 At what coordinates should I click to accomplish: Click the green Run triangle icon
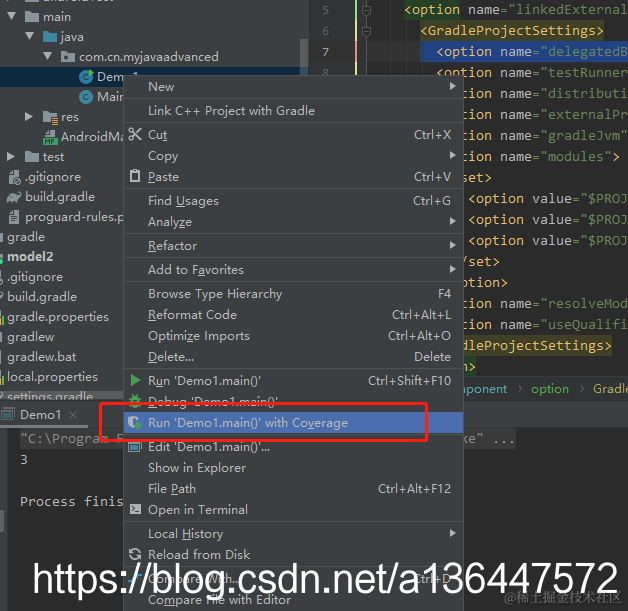135,380
